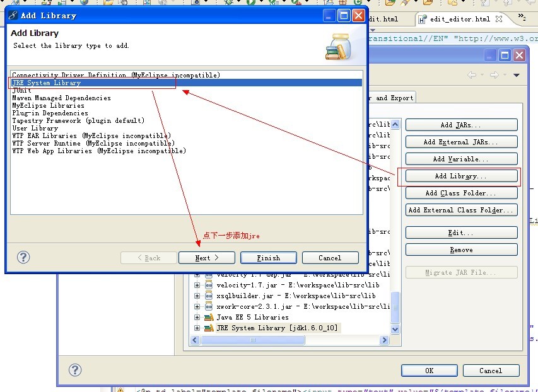
Task: Expand the xsqlbuilder.jar node
Action: coord(197,296)
